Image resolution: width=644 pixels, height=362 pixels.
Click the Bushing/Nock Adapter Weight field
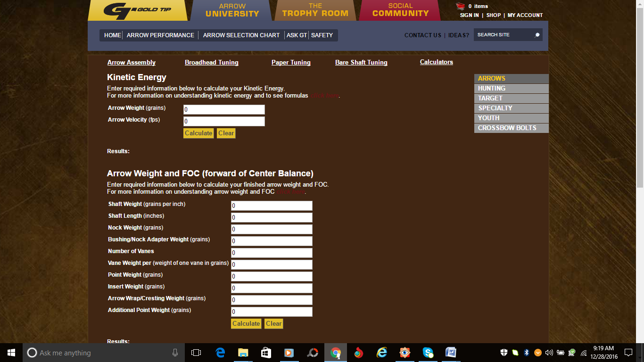(x=272, y=241)
